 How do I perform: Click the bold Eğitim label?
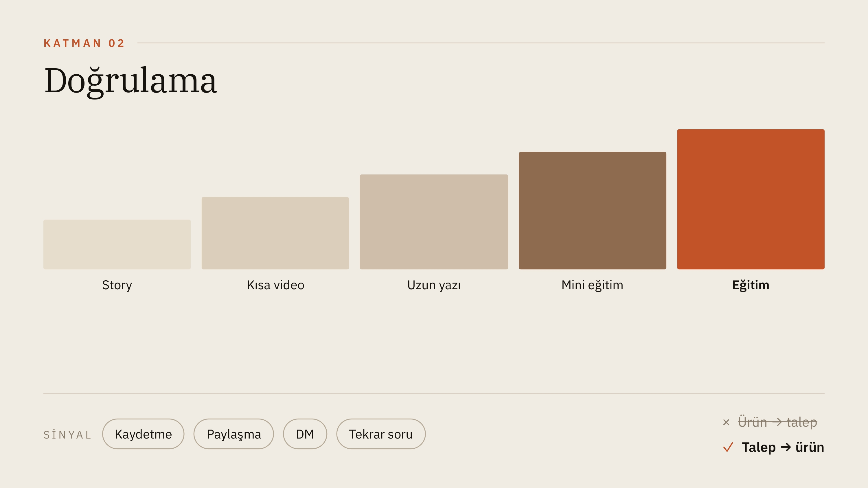pos(751,285)
